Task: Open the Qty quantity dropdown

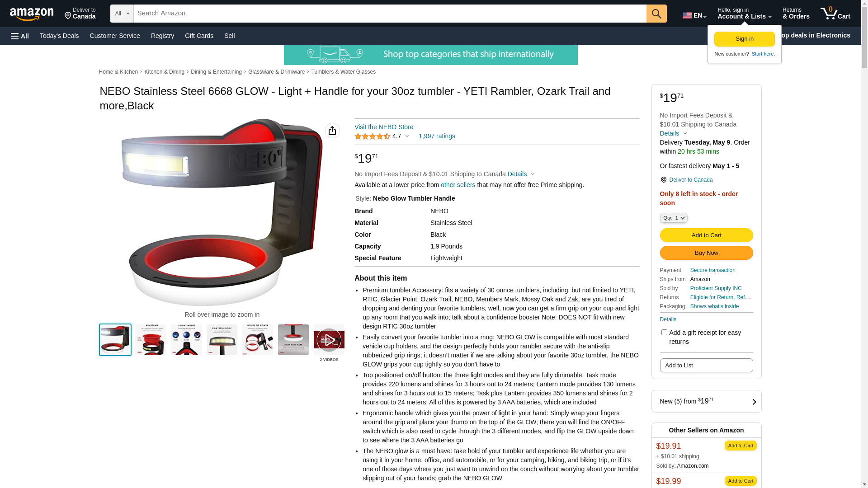Action: pos(674,218)
